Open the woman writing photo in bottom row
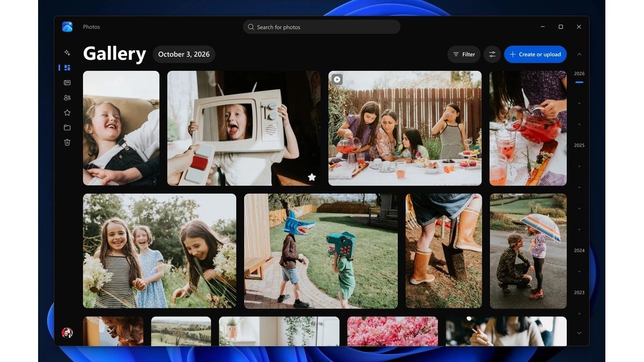Screen dimensions: 644x362 (506, 331)
